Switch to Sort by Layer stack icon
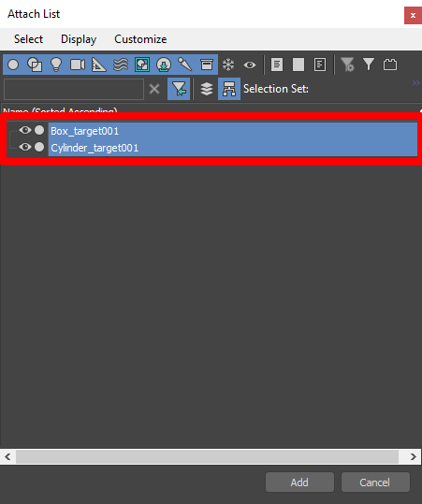 pyautogui.click(x=207, y=89)
